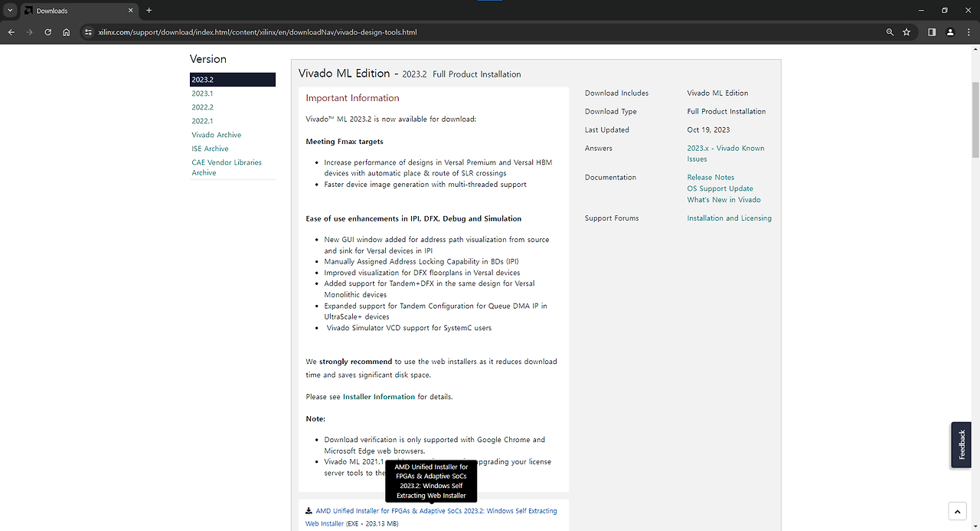980x531 pixels.
Task: Open the zoom magnifier icon in address bar
Action: click(x=890, y=32)
